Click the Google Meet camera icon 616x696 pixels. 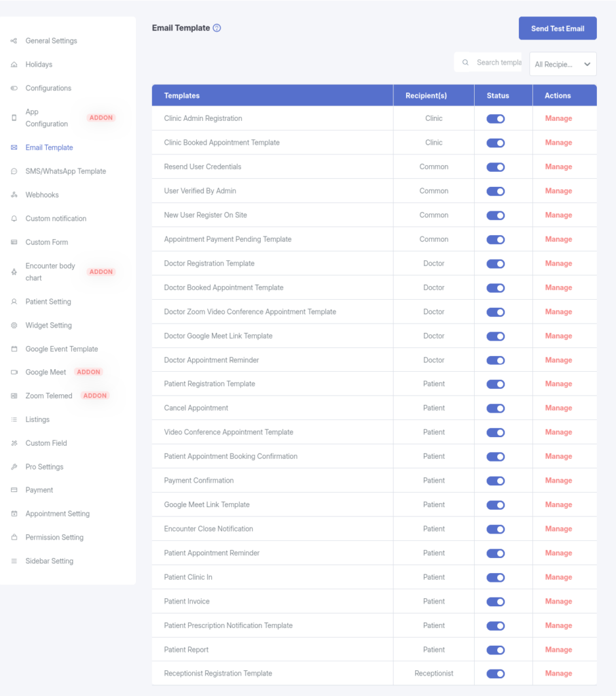tap(14, 372)
